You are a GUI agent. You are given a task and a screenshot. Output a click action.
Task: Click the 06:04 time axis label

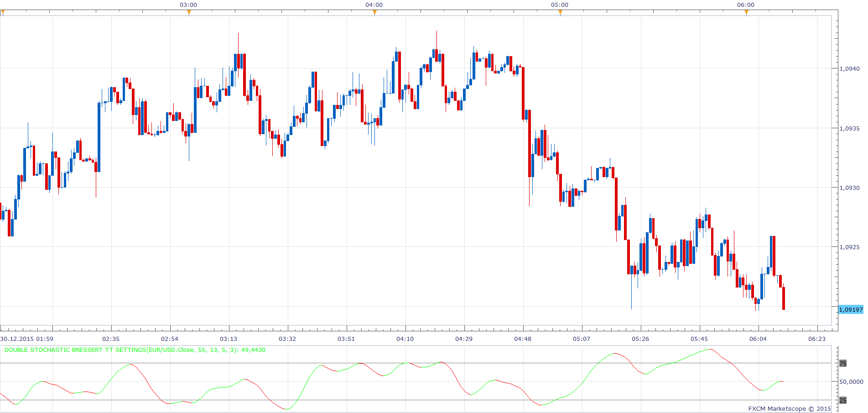pos(758,339)
